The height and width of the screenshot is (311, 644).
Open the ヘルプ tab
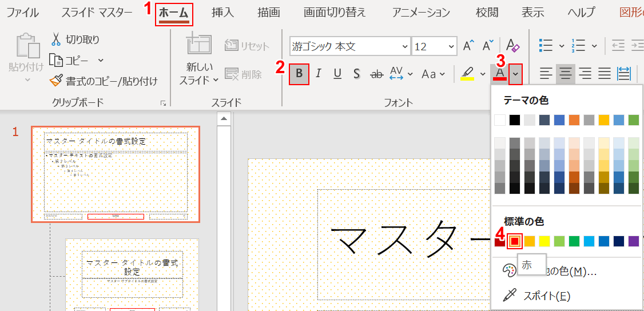point(581,13)
